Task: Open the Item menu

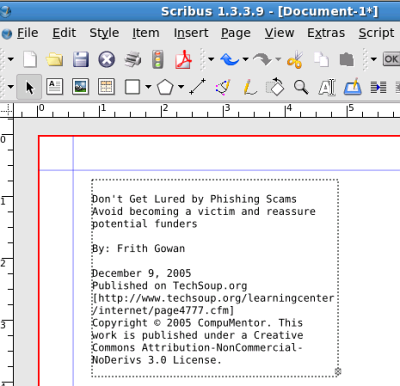Action: click(146, 33)
